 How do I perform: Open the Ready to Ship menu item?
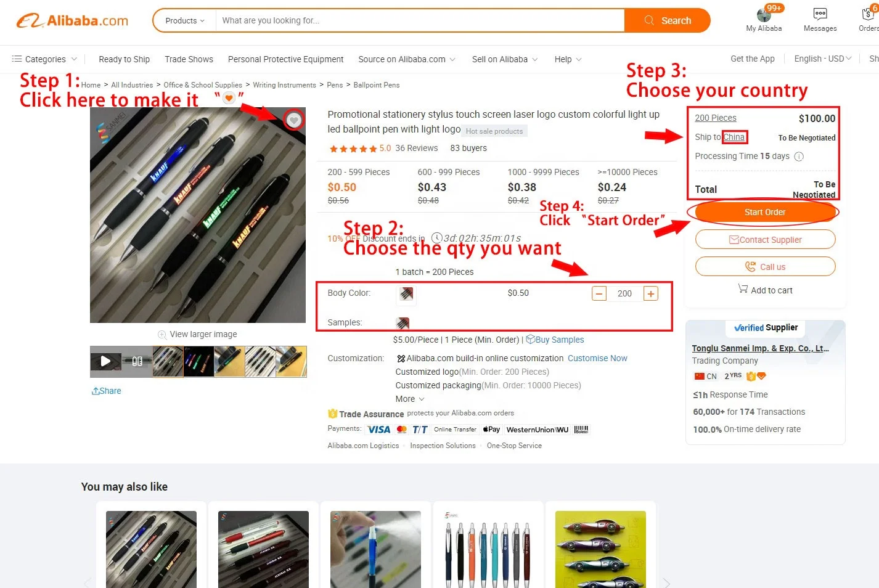coord(124,59)
